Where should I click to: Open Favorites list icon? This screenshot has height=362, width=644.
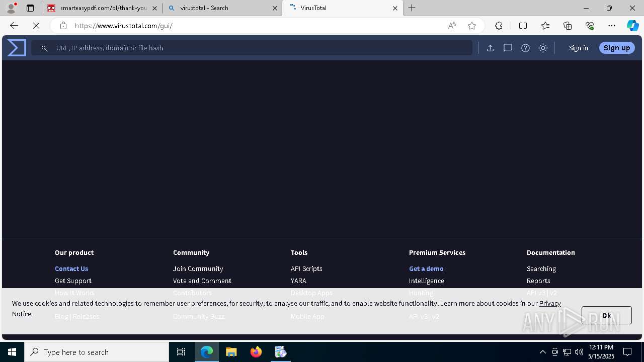click(x=545, y=26)
